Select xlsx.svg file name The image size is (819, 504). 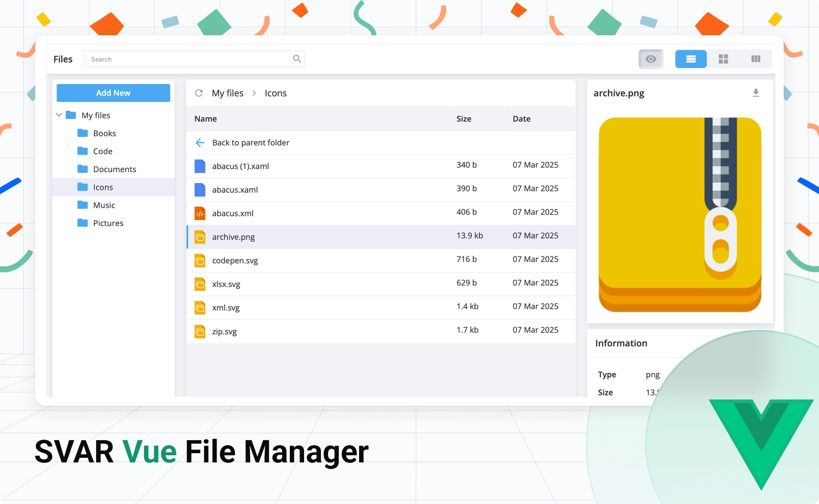coord(226,284)
